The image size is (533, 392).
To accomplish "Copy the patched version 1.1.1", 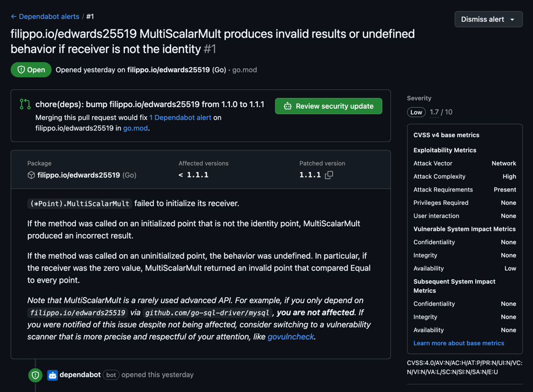I will (329, 175).
